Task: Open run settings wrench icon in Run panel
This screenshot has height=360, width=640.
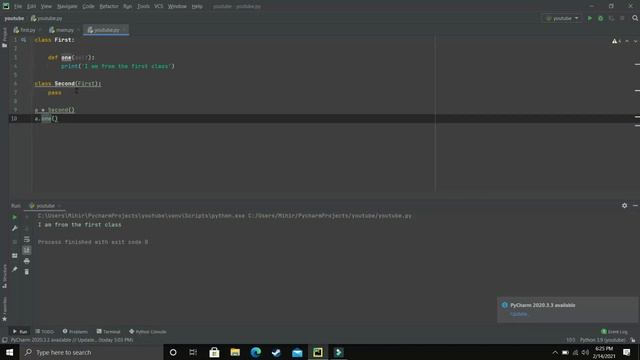Action: pyautogui.click(x=15, y=228)
